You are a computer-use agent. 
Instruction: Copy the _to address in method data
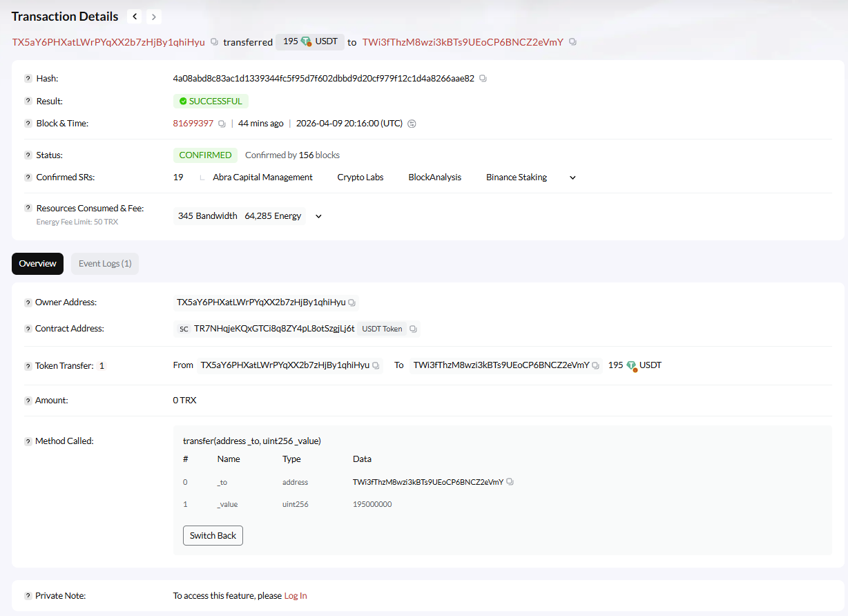click(510, 482)
